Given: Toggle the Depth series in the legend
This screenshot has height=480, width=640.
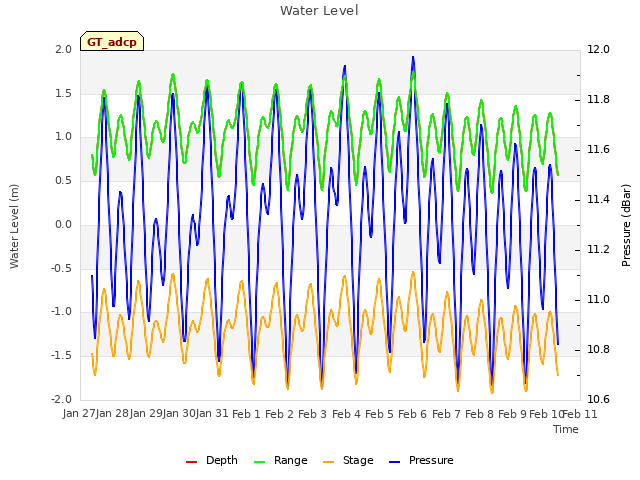Looking at the screenshot, I should (x=211, y=460).
